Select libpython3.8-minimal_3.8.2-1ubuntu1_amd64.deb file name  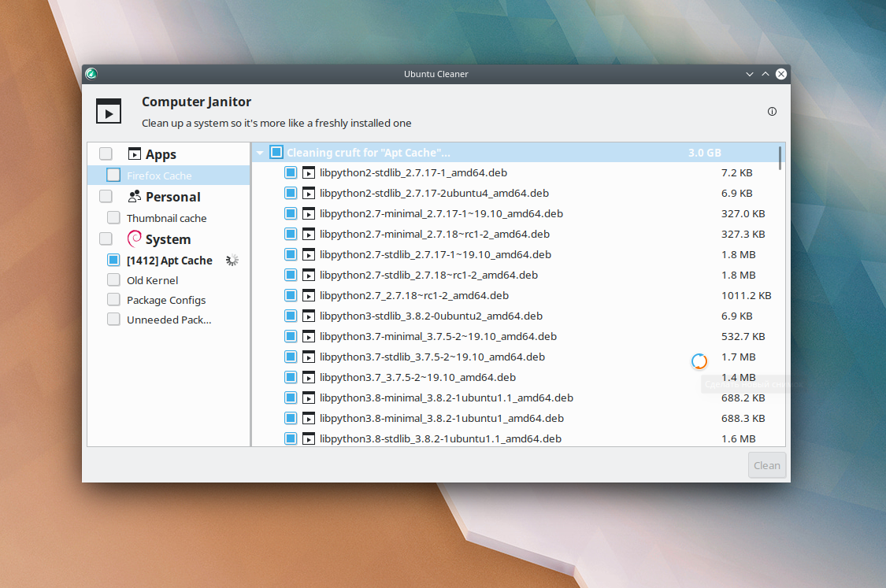[442, 419]
